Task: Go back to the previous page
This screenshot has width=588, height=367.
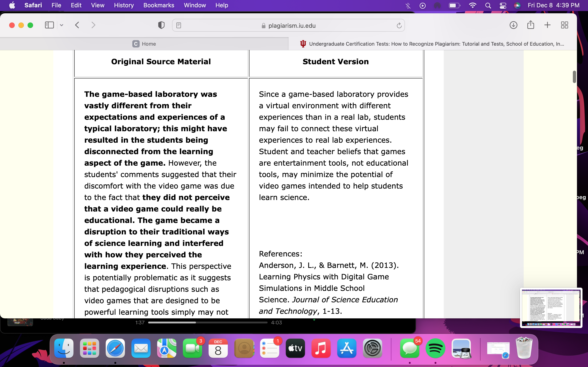Action: (x=77, y=25)
